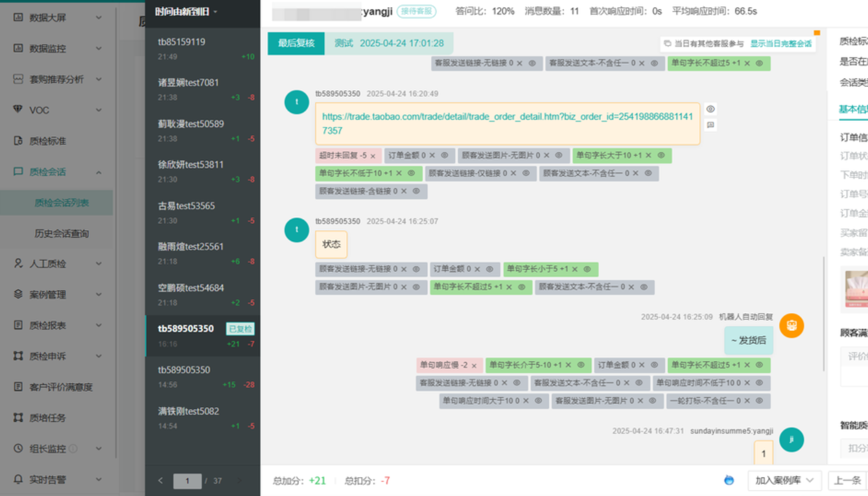The image size is (868, 496).
Task: Toggle eye icon on 单句字长小于5 +1 tag
Action: pyautogui.click(x=587, y=269)
